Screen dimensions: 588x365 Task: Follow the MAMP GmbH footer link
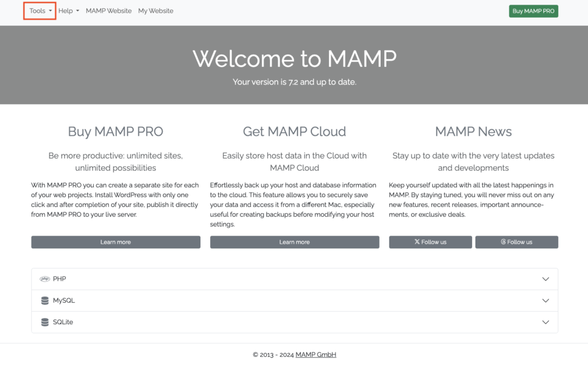(x=315, y=355)
